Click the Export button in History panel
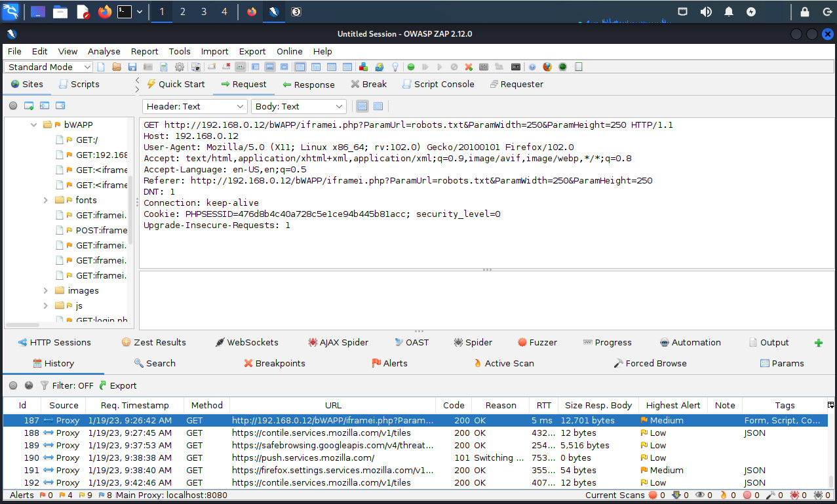The width and height of the screenshot is (837, 504). click(117, 386)
